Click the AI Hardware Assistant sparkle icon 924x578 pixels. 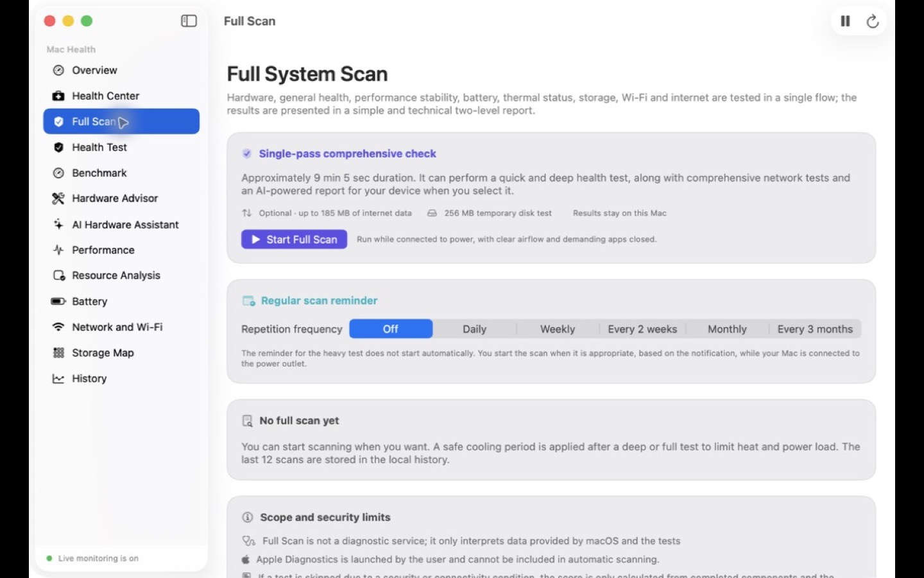tap(58, 224)
